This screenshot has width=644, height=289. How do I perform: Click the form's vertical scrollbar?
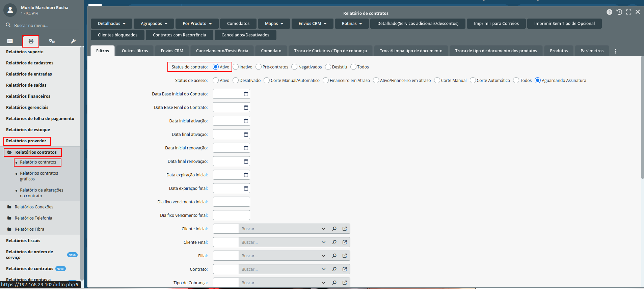point(642,118)
